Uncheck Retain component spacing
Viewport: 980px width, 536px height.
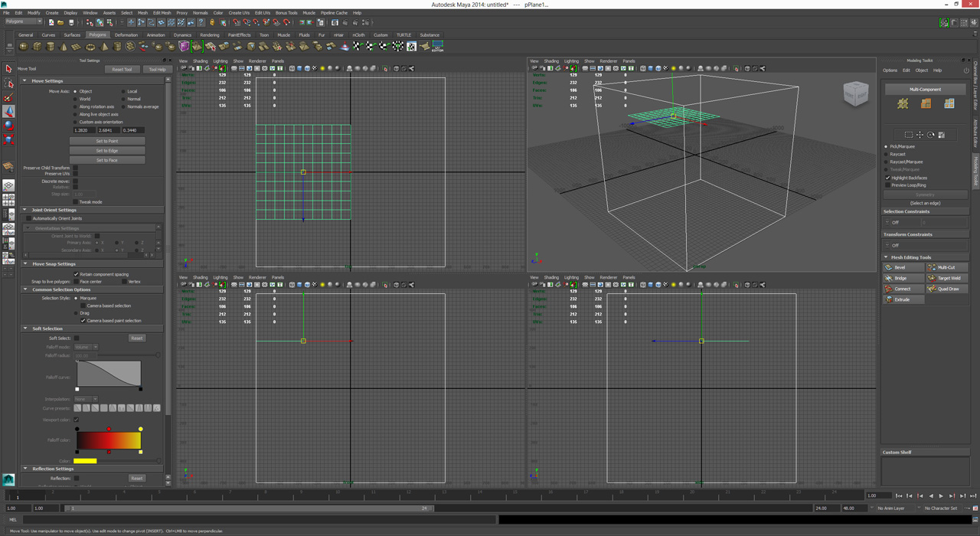[x=76, y=274]
